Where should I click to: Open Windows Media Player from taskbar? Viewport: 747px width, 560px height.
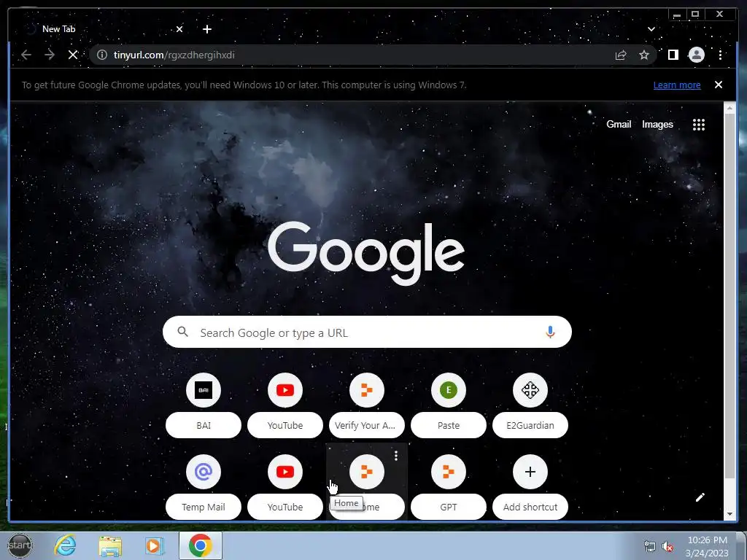click(155, 545)
